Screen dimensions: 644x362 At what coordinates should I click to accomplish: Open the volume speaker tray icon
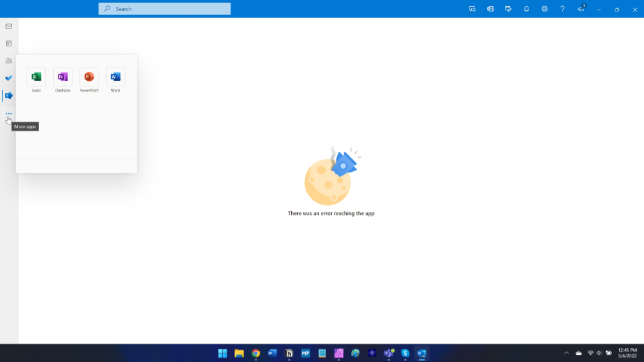599,353
